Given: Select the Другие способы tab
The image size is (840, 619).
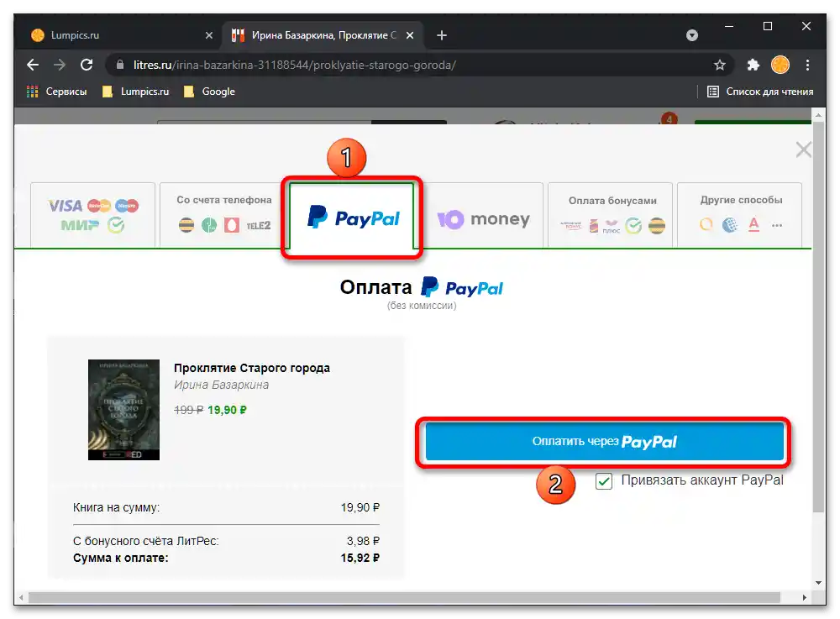Looking at the screenshot, I should (740, 215).
